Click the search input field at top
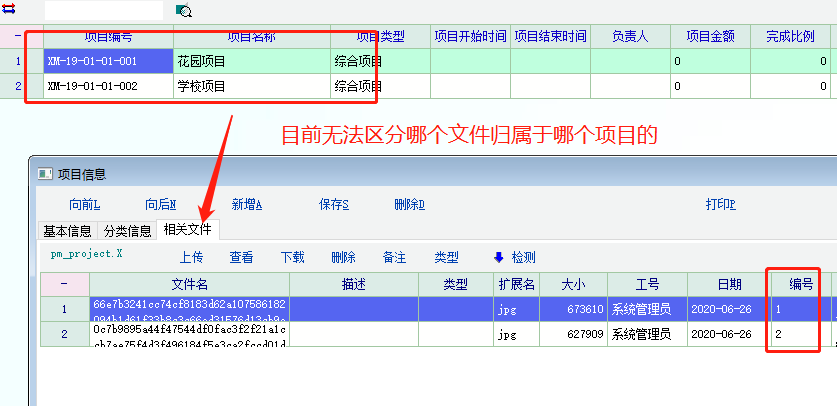The height and width of the screenshot is (406, 837). [x=104, y=10]
